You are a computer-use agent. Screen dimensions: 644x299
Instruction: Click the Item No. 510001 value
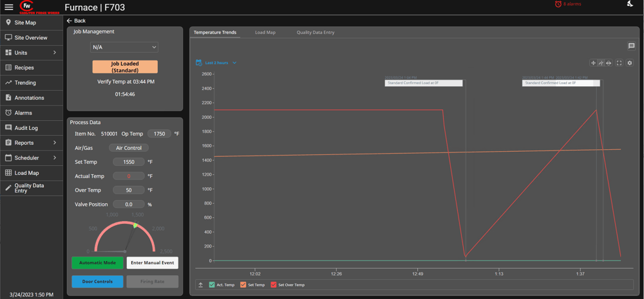(x=108, y=134)
